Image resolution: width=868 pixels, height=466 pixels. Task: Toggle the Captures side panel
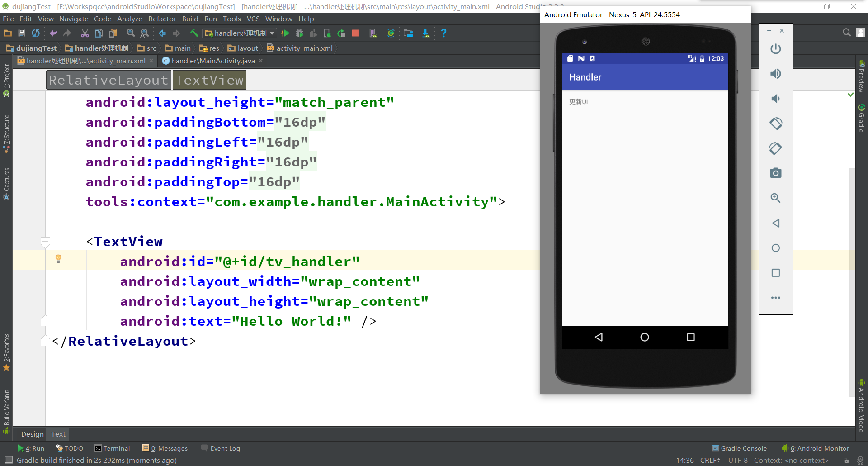6,184
